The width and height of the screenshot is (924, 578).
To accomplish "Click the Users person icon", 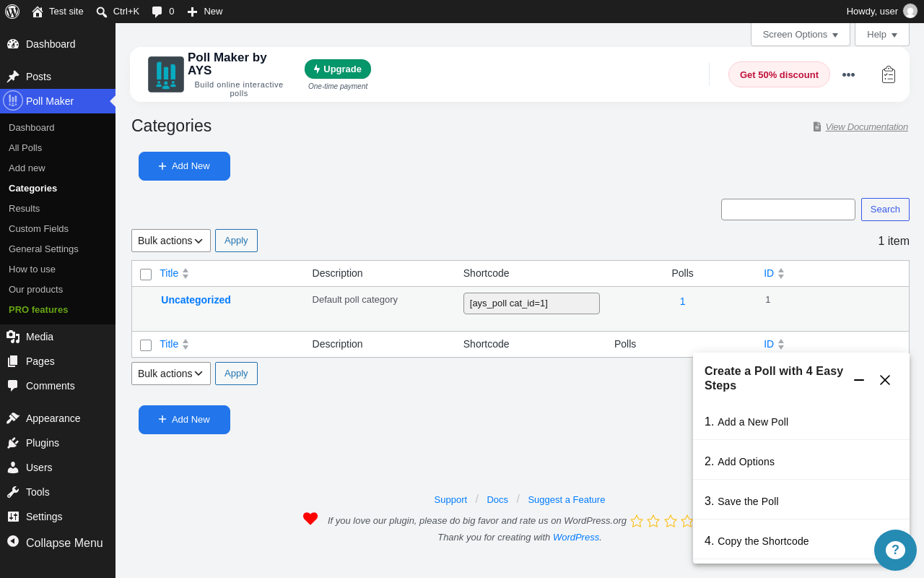I will point(13,467).
